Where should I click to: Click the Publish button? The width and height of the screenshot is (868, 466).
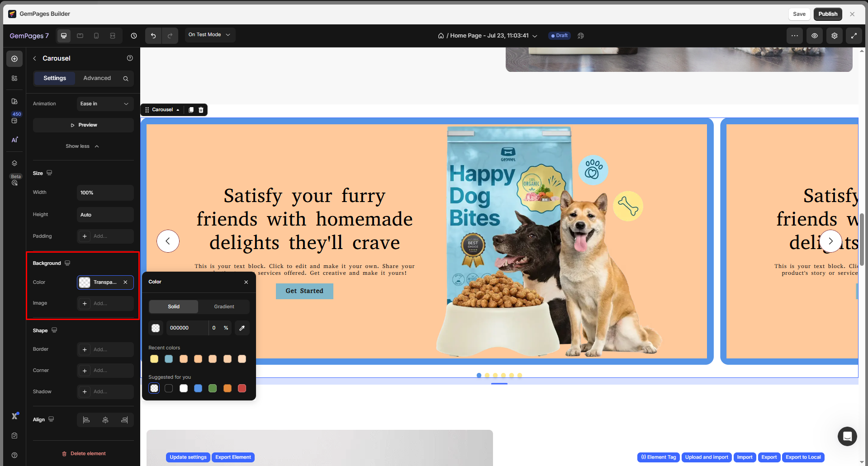pyautogui.click(x=828, y=14)
